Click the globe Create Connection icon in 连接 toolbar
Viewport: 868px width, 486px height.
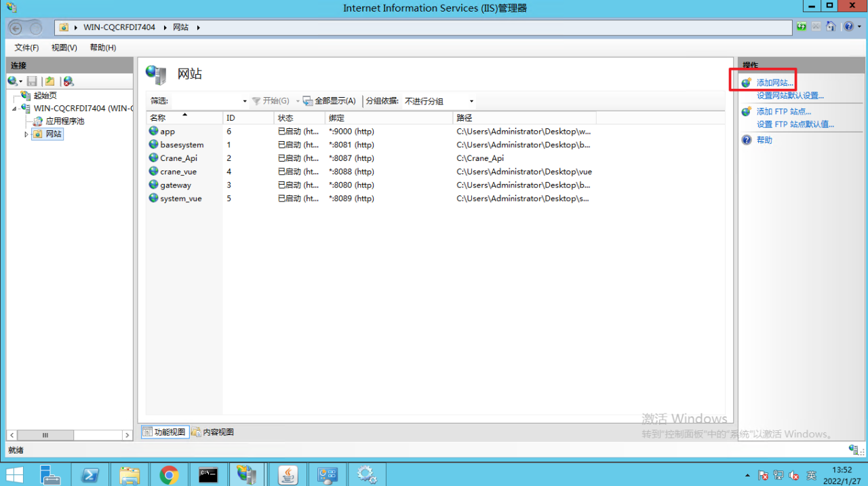pyautogui.click(x=12, y=81)
